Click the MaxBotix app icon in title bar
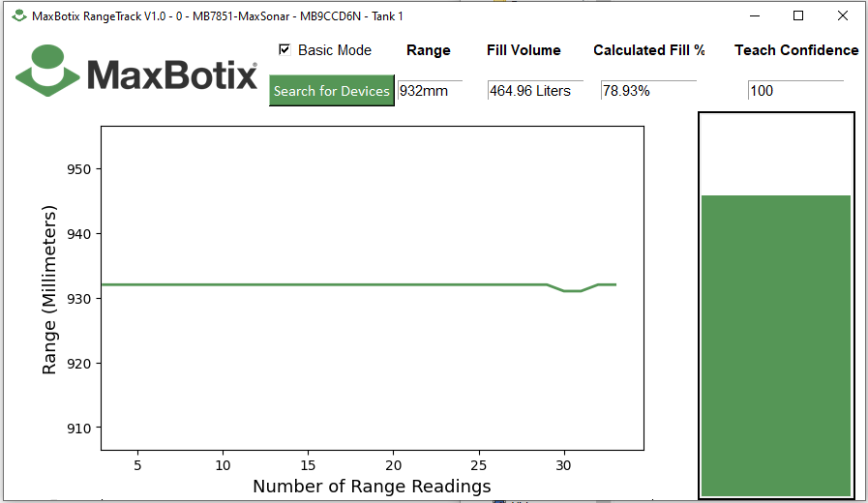 coord(18,15)
